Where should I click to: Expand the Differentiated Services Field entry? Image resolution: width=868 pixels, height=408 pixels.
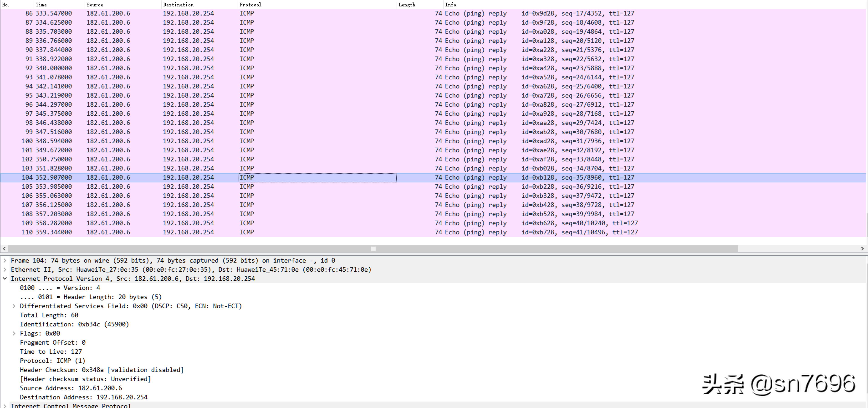14,306
